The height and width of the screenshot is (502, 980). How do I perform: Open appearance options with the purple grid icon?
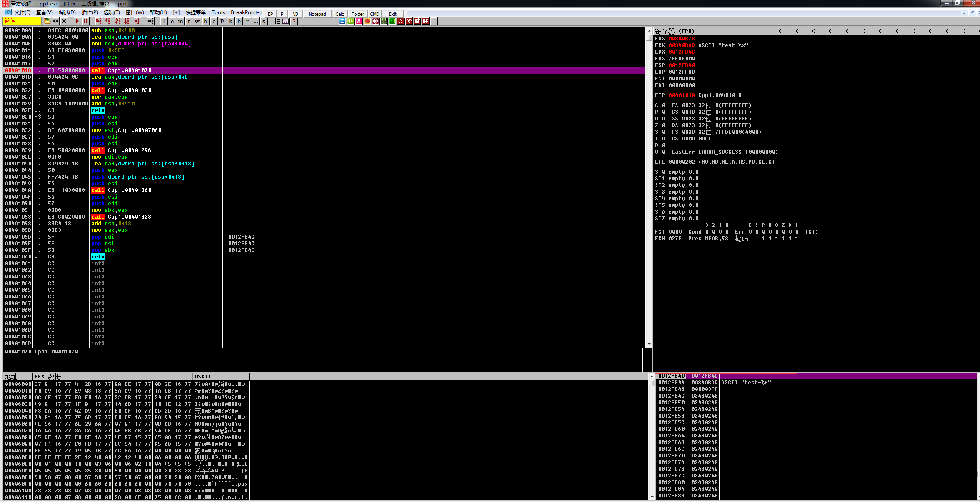coord(286,21)
